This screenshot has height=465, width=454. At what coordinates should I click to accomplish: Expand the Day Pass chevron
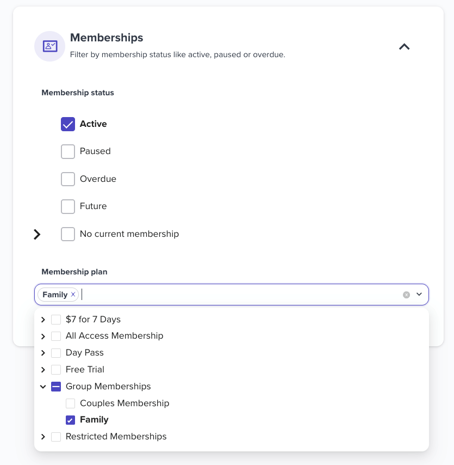coord(43,353)
